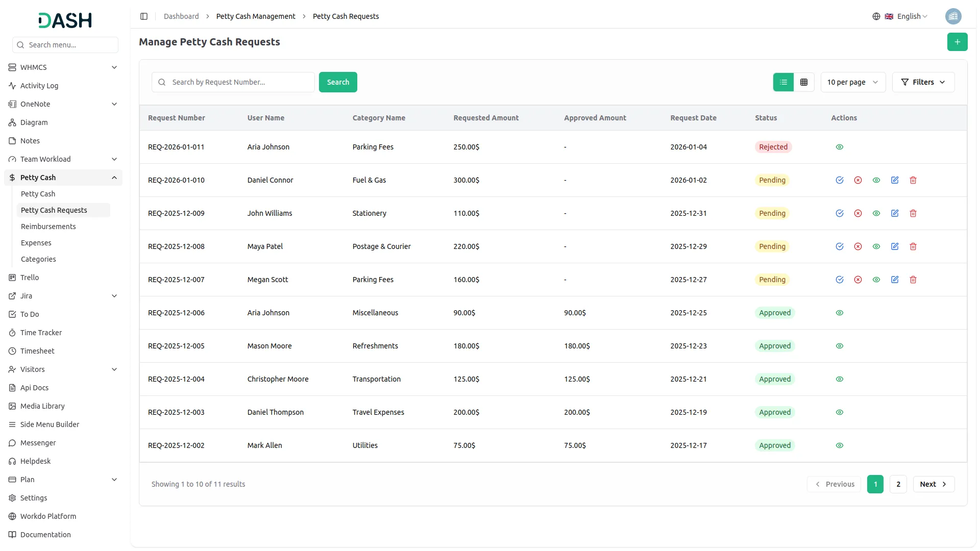Edit REQ-2025-12-008 with the pencil icon
The image size is (980, 551).
coord(895,246)
